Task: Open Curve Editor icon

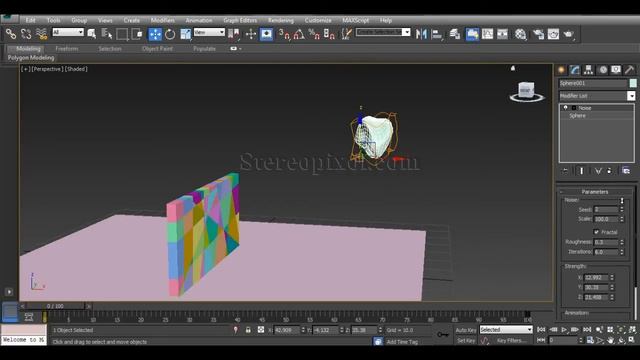Action: click(x=487, y=34)
